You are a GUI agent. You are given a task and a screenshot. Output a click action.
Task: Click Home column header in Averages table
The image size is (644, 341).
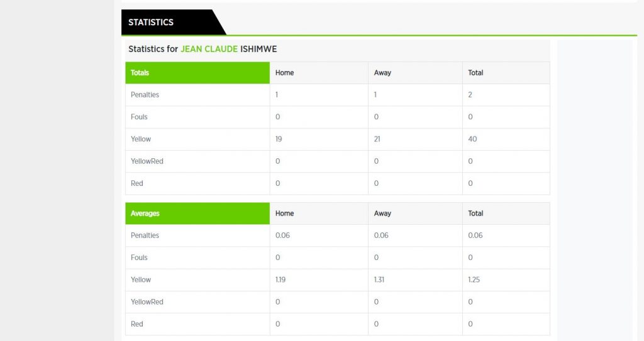coord(284,214)
